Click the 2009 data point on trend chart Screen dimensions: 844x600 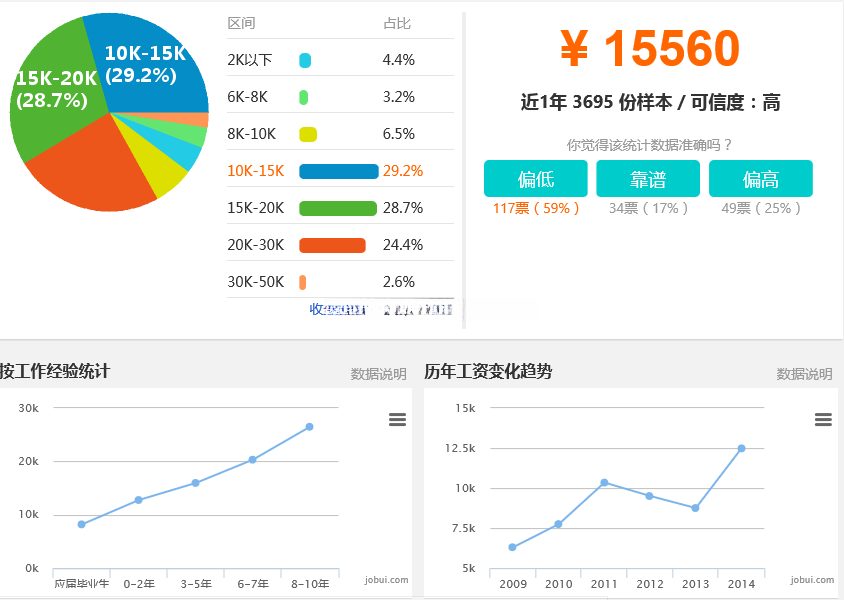click(512, 547)
